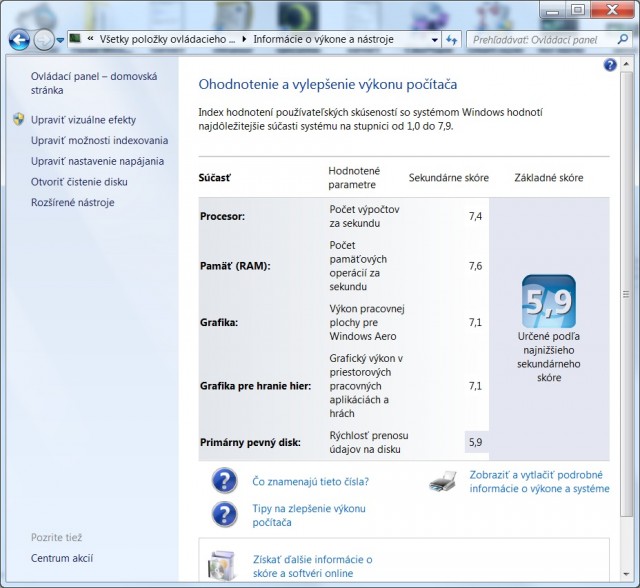The image size is (640, 588).
Task: Expand the address bar history dropdown
Action: pyautogui.click(x=434, y=40)
